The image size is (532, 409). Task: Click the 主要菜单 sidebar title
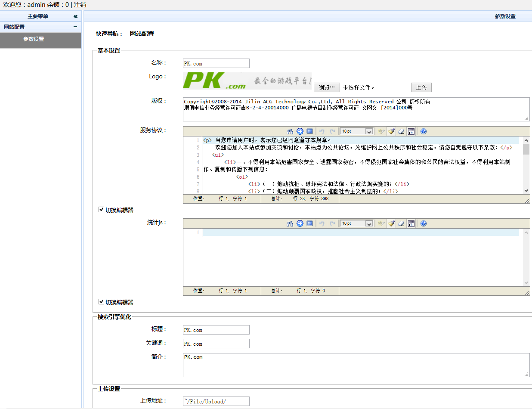pos(38,16)
